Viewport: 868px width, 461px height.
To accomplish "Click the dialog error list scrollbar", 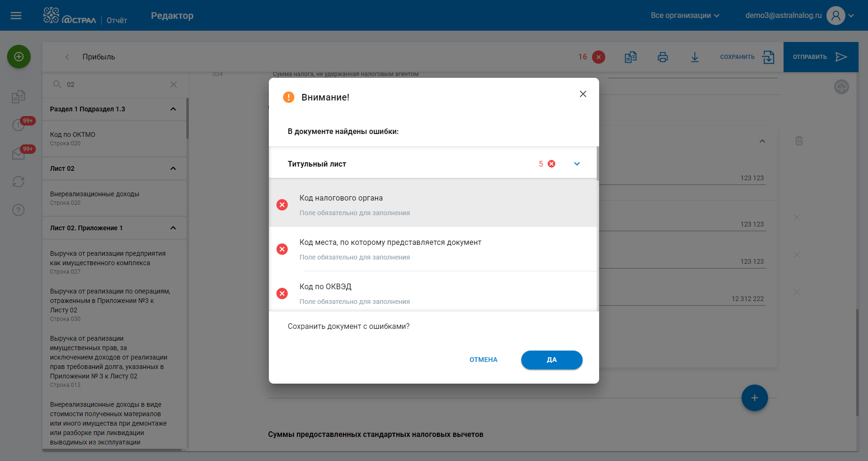I will [x=598, y=164].
